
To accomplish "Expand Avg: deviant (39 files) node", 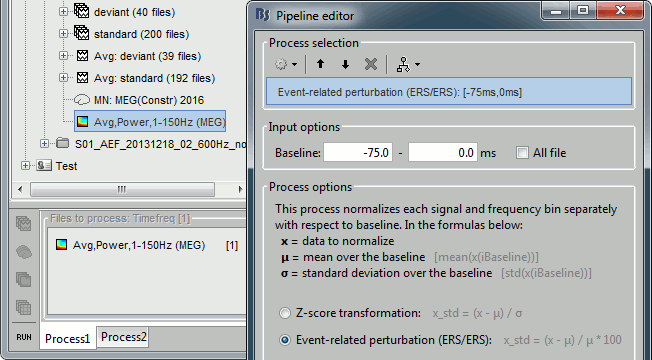I will (x=63, y=56).
